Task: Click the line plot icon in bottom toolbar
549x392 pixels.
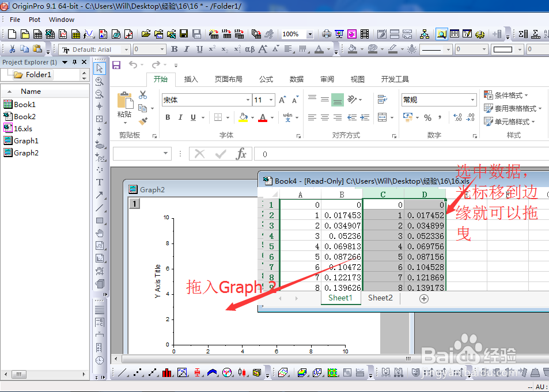Action: (x=122, y=372)
